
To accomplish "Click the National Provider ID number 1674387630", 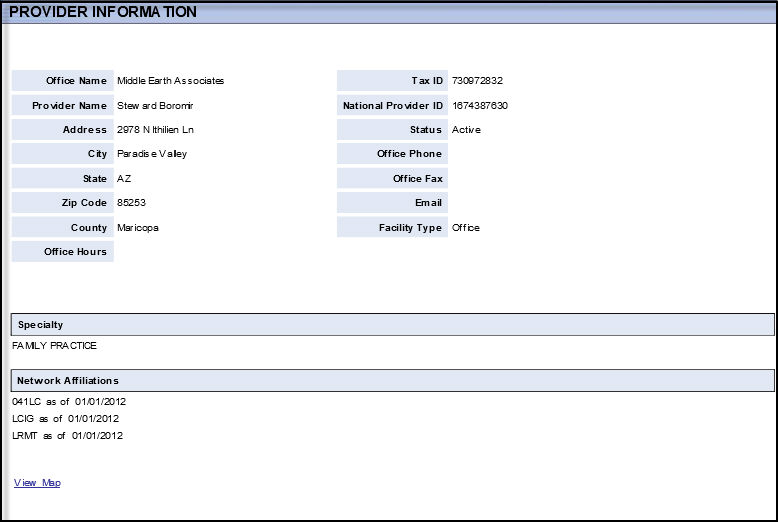I will (480, 105).
